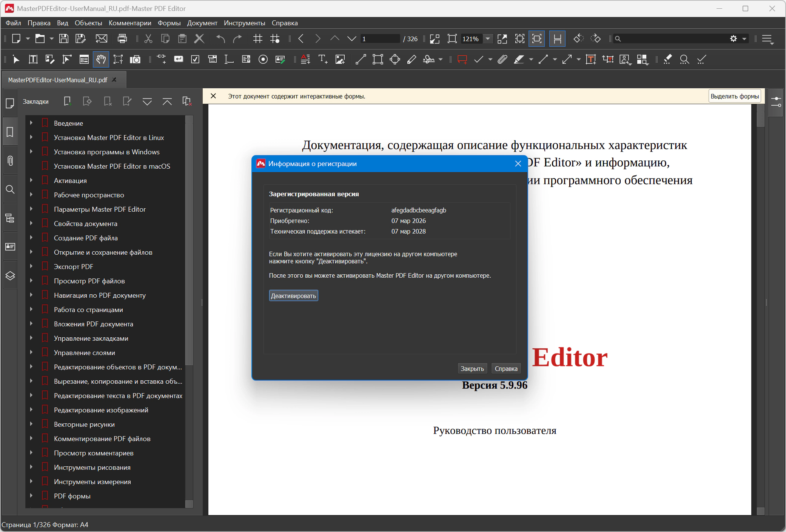Image resolution: width=786 pixels, height=532 pixels.
Task: Click the Attach file paperclip tool
Action: coord(502,60)
